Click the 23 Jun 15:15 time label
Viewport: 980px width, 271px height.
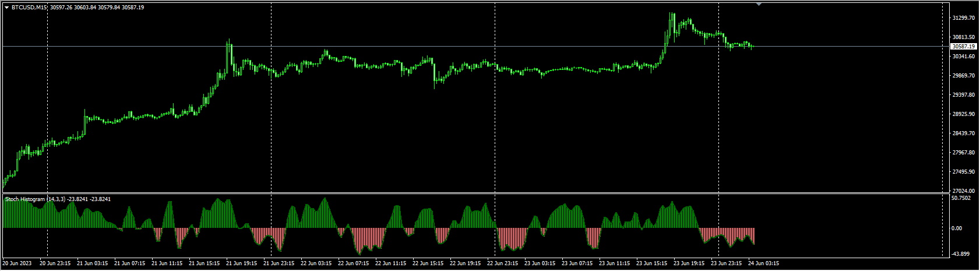click(651, 263)
